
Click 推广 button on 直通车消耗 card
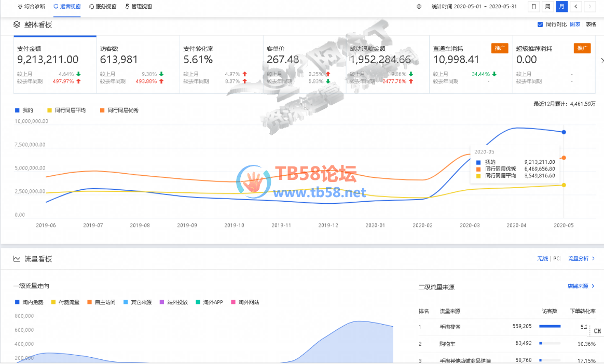(x=500, y=48)
